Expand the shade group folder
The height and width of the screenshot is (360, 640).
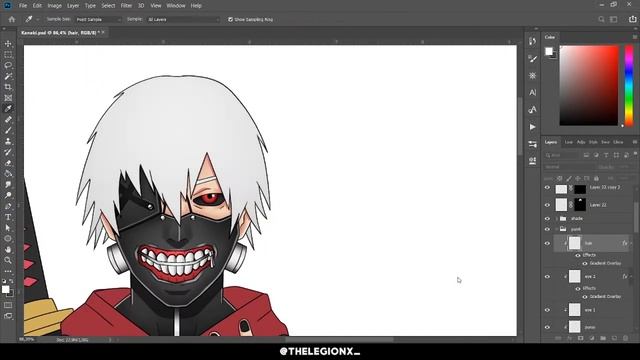[x=557, y=219]
